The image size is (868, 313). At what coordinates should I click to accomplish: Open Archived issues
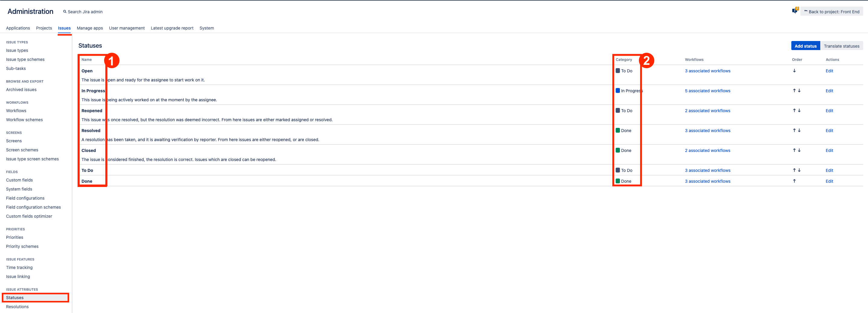click(21, 90)
